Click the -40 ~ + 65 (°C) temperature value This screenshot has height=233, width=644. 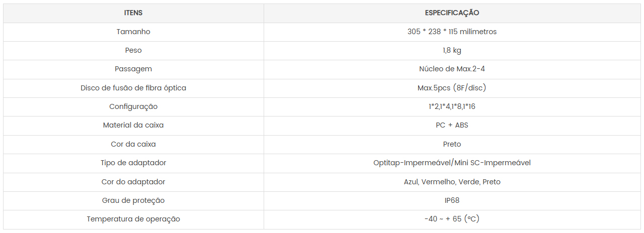tap(452, 219)
